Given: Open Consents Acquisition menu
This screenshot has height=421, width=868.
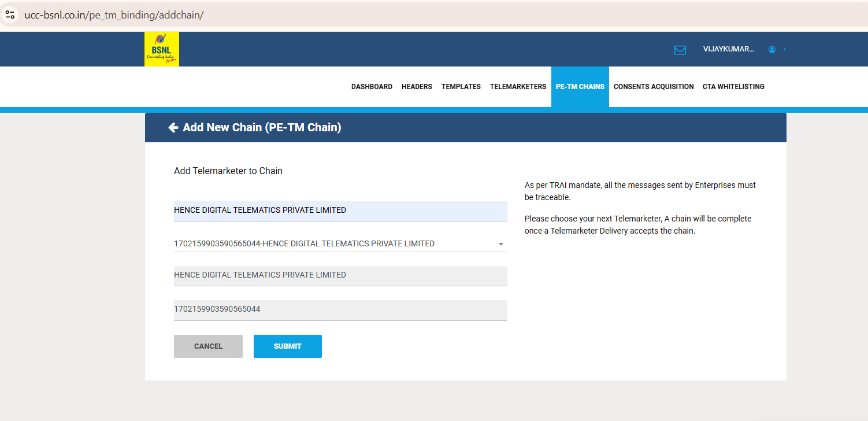Looking at the screenshot, I should pos(654,87).
